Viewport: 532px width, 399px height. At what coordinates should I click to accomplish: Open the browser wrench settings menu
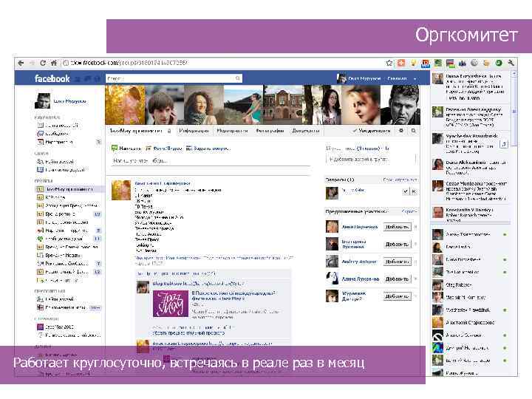(511, 63)
